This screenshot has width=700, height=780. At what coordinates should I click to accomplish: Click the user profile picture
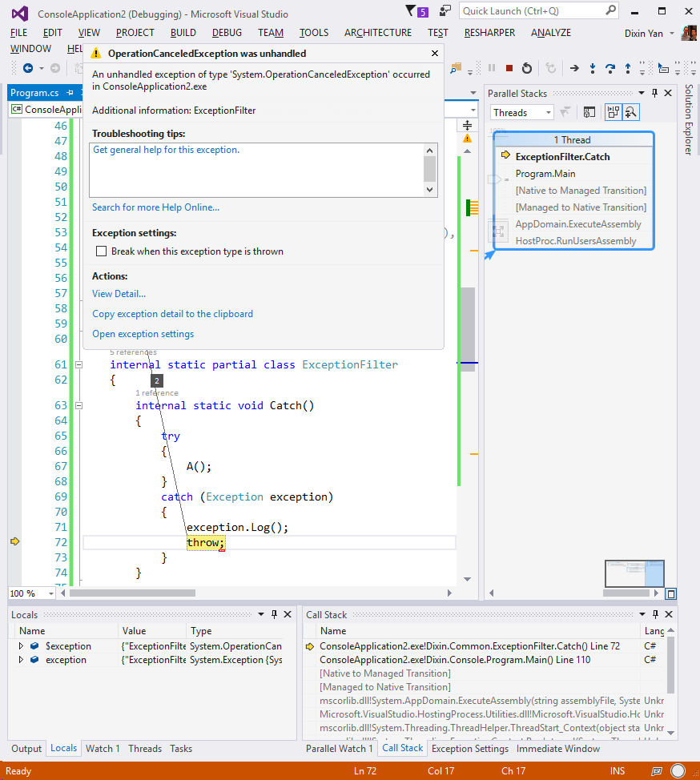(x=689, y=33)
